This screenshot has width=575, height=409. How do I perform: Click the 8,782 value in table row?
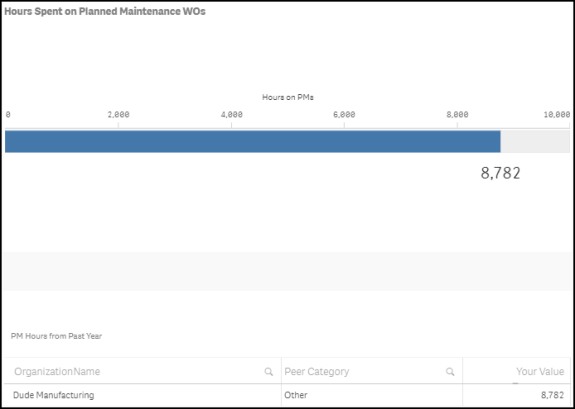coord(552,395)
